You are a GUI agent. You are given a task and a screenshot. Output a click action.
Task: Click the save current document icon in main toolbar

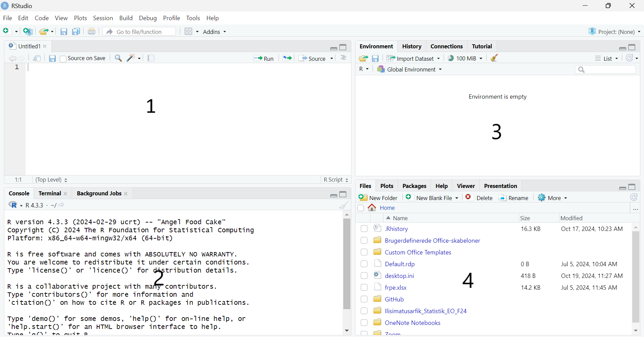[64, 32]
